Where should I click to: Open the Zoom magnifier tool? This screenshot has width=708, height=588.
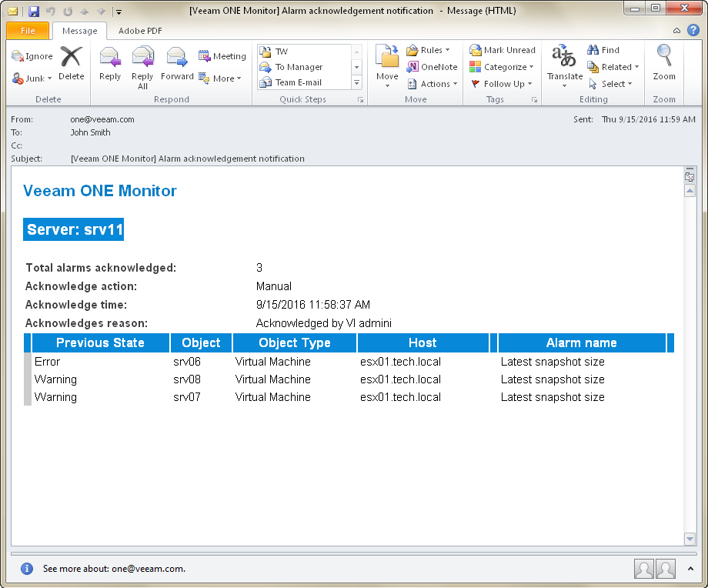pyautogui.click(x=663, y=62)
